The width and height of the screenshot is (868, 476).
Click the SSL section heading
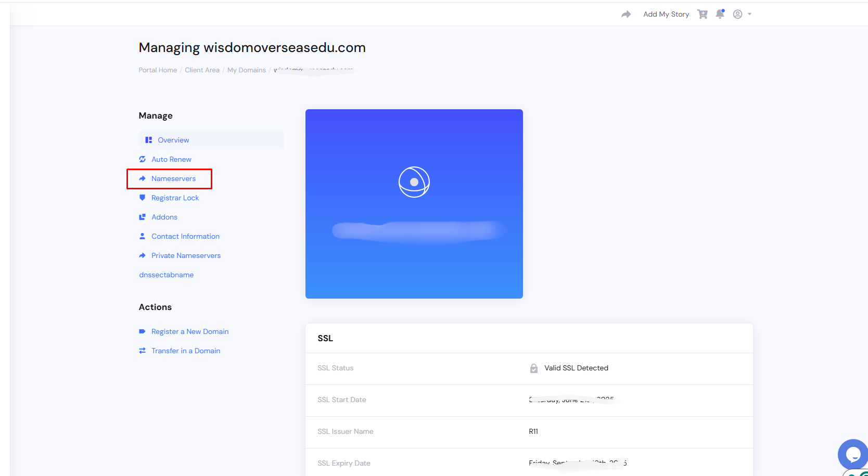point(325,338)
